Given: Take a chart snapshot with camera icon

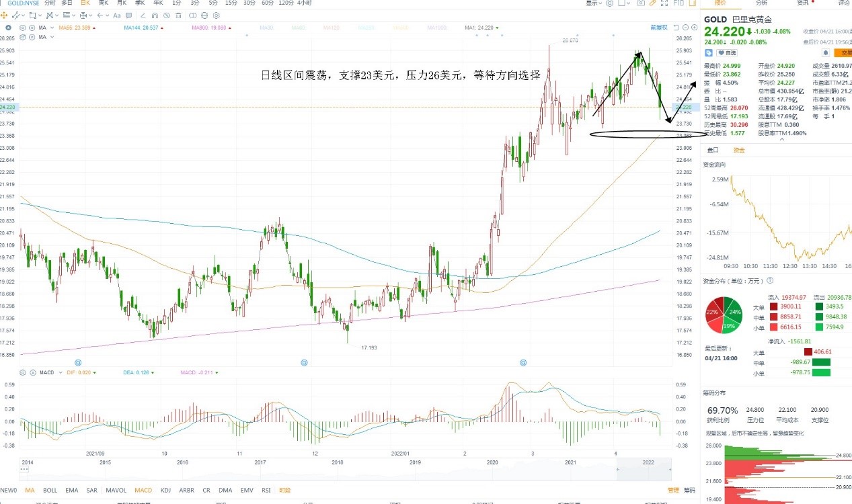Looking at the screenshot, I should pyautogui.click(x=640, y=3).
